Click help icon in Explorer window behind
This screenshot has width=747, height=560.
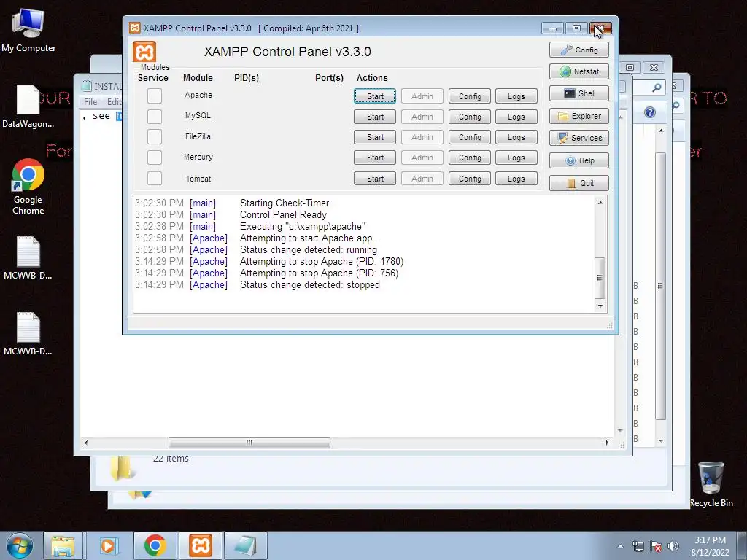[x=650, y=112]
